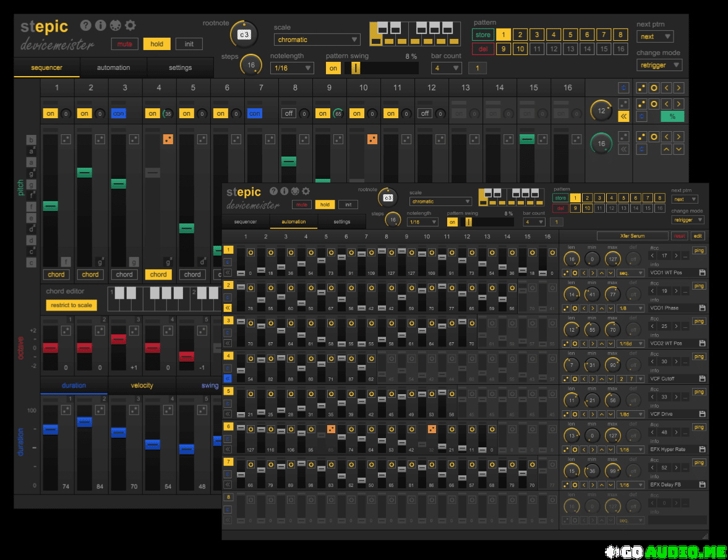Click blue double-left arrow on automation lane 4
Image resolution: width=728 pixels, height=560 pixels.
228,379
